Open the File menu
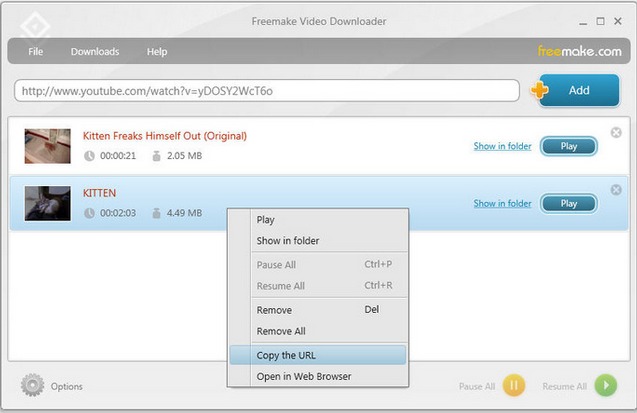The image size is (637, 413). pyautogui.click(x=36, y=52)
